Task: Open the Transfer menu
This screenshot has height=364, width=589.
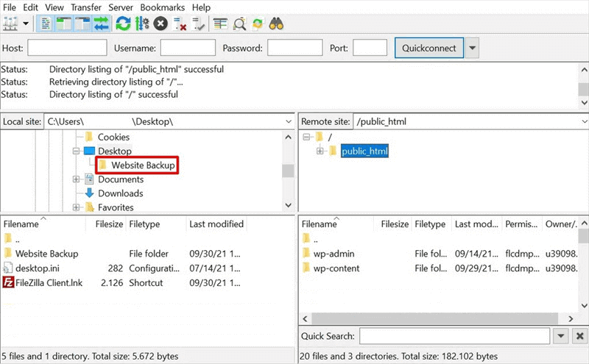Action: pyautogui.click(x=86, y=7)
